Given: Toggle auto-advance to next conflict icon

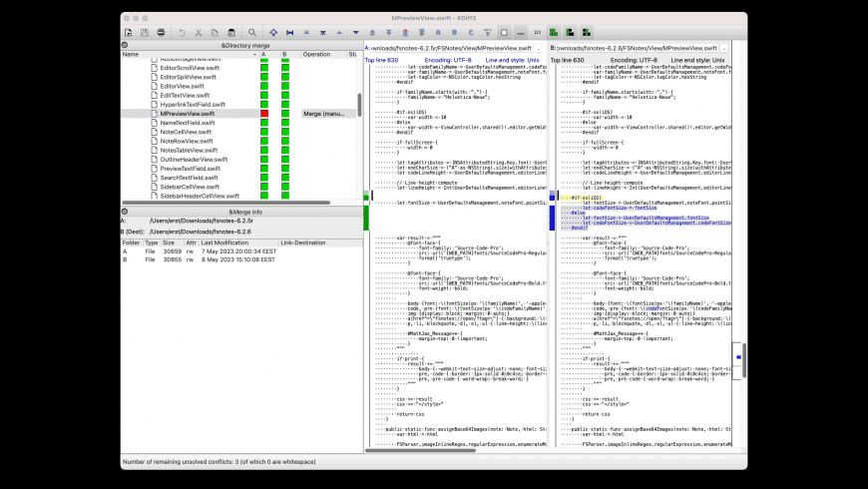Looking at the screenshot, I should click(x=488, y=33).
